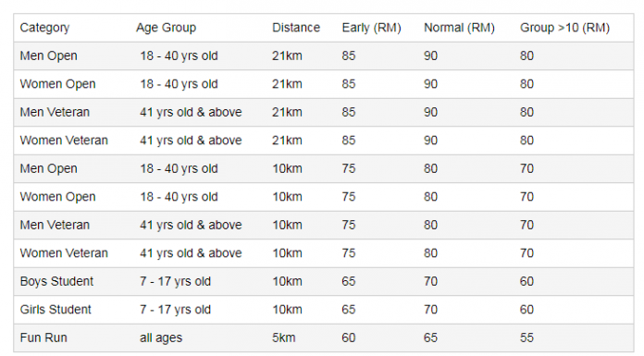644x356 pixels.
Task: Select the first Women Veteran row label
Action: point(64,141)
